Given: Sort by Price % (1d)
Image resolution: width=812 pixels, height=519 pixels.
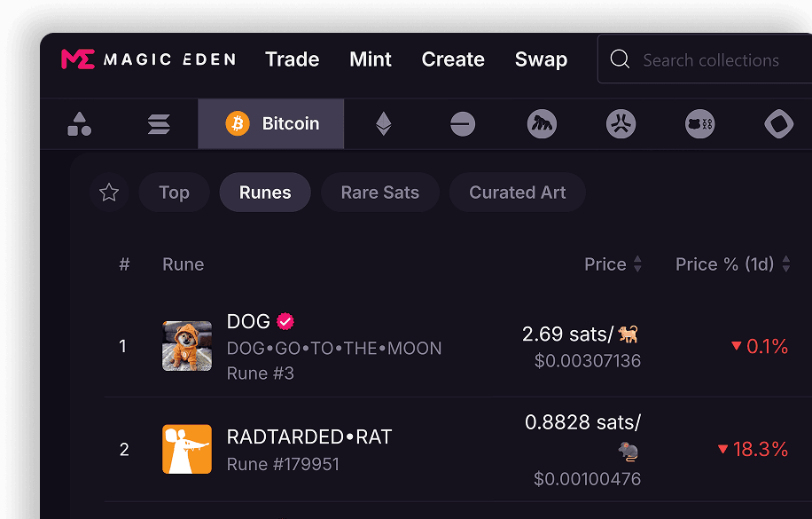Looking at the screenshot, I should 784,263.
